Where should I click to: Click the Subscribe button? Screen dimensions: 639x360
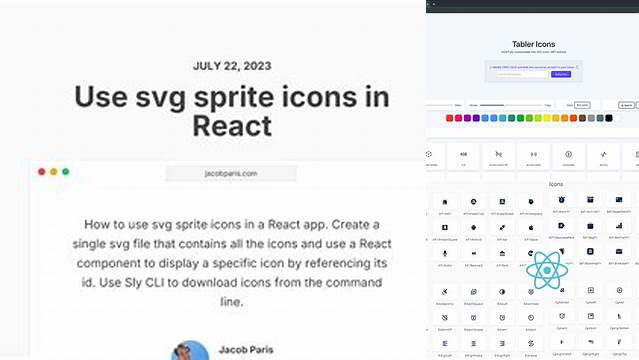[x=561, y=74]
